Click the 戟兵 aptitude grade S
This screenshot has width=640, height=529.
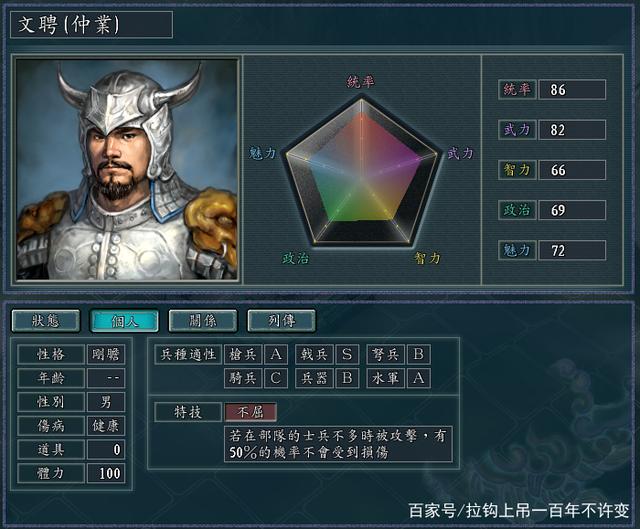[x=347, y=354]
